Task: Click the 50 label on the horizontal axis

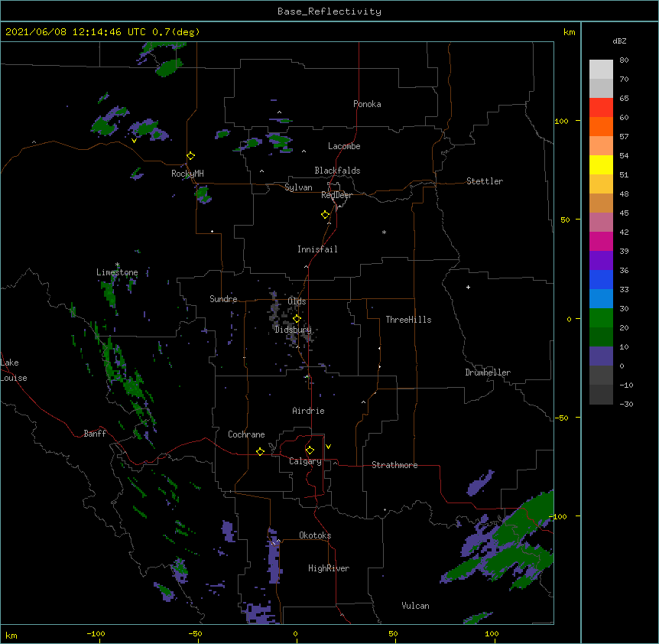Action: point(393,633)
